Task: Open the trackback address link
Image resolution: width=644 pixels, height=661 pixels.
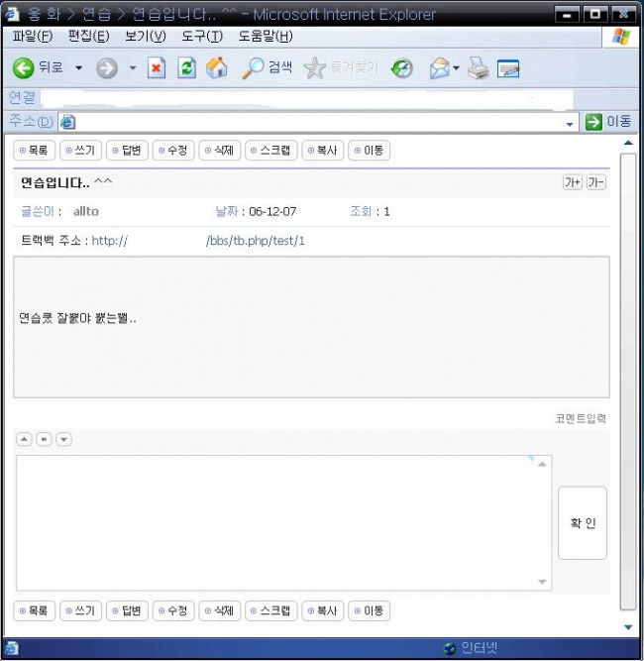Action: tap(198, 241)
